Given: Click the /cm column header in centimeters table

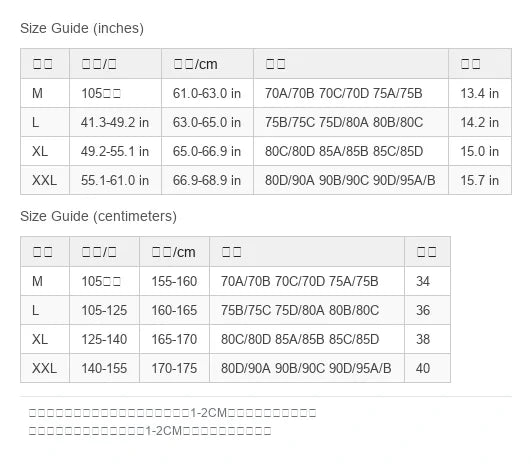Looking at the screenshot, I should 174,252.
